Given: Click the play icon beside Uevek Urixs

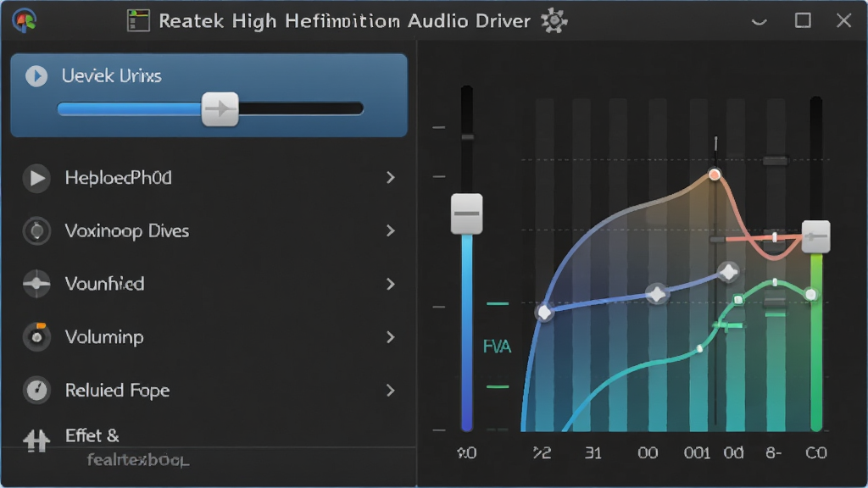Looking at the screenshot, I should tap(36, 75).
